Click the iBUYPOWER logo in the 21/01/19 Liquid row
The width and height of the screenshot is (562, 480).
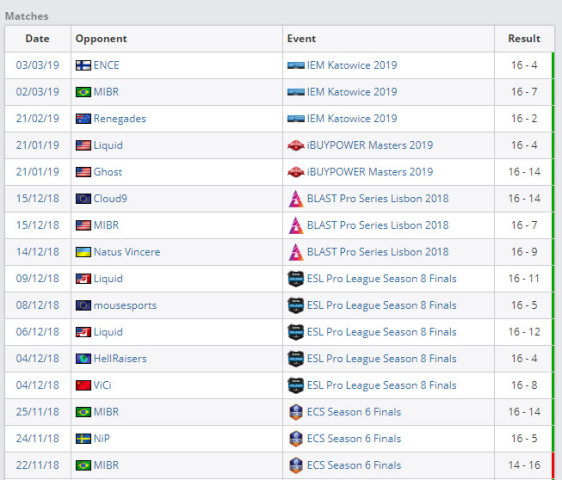(296, 146)
